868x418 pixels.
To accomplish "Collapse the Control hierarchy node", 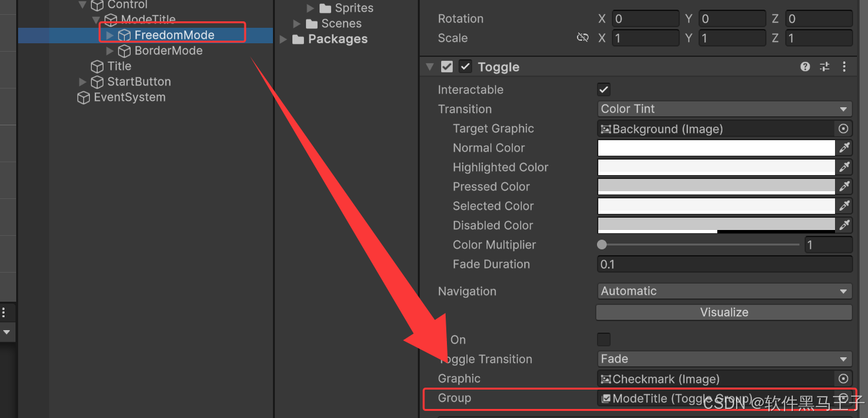I will click(82, 5).
